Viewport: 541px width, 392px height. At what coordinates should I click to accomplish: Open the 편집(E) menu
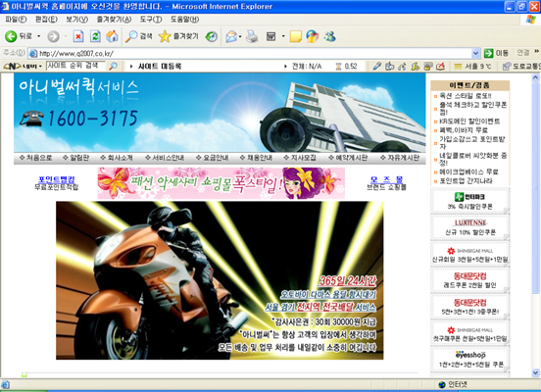[46, 20]
